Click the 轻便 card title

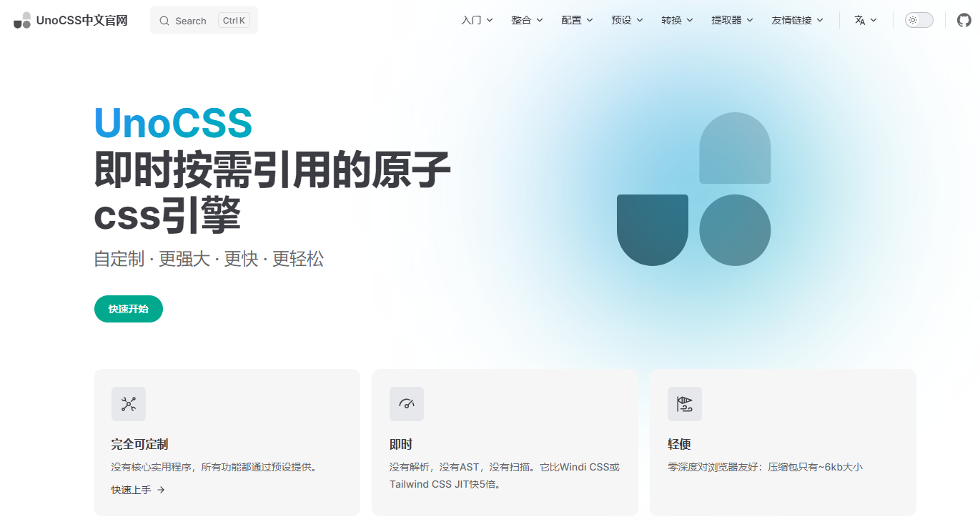coord(679,444)
